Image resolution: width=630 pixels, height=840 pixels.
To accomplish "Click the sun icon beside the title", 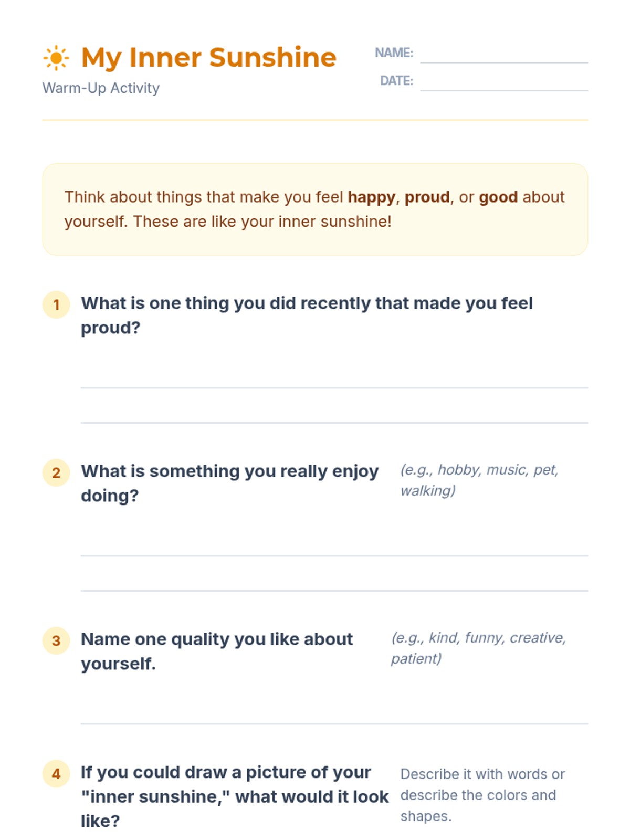I will tap(56, 58).
